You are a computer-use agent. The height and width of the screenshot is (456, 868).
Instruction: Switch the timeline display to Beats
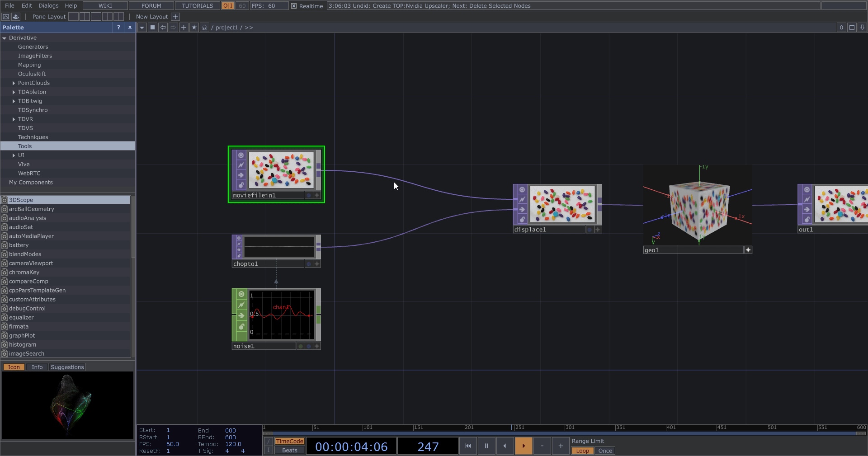pos(289,451)
